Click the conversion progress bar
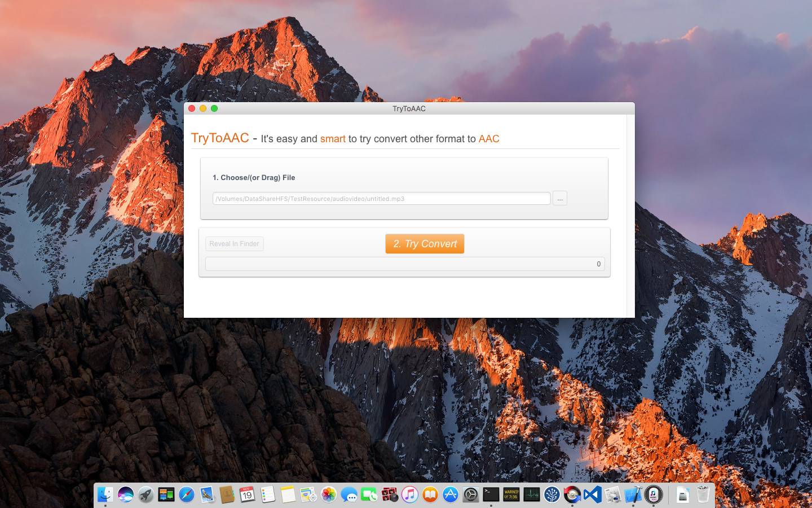This screenshot has height=508, width=812. coord(405,264)
